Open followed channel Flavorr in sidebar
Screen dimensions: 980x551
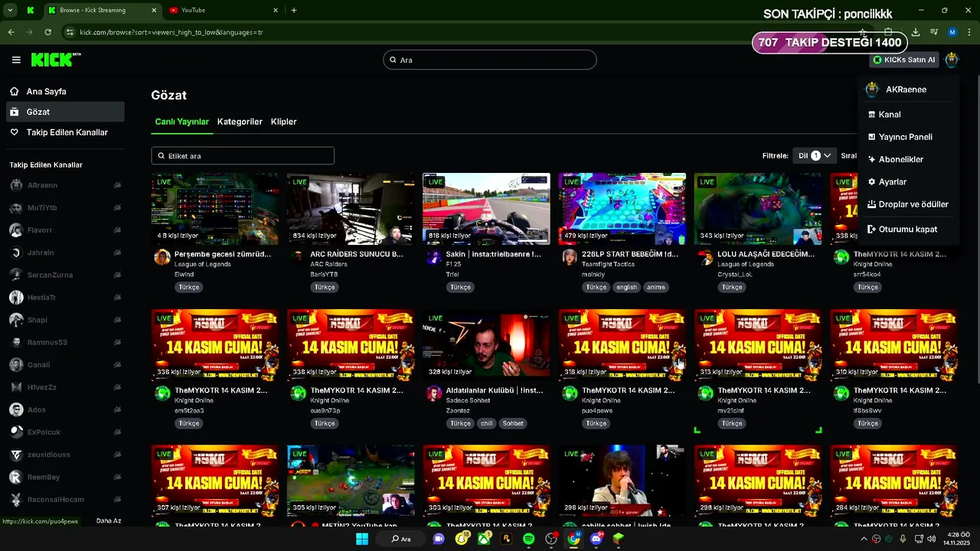(x=64, y=230)
